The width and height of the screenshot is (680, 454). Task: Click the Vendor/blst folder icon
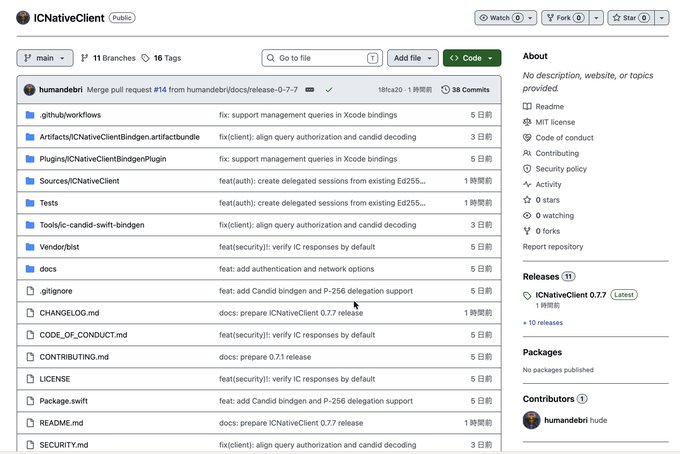click(30, 247)
